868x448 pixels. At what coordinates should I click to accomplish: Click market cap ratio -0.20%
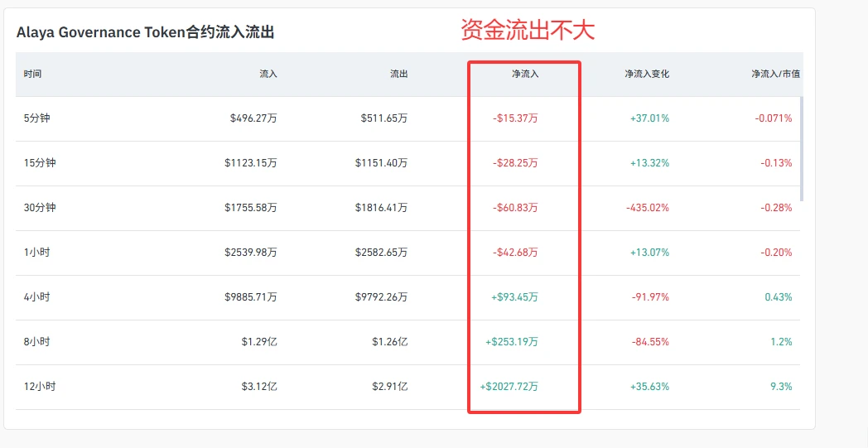(x=776, y=252)
